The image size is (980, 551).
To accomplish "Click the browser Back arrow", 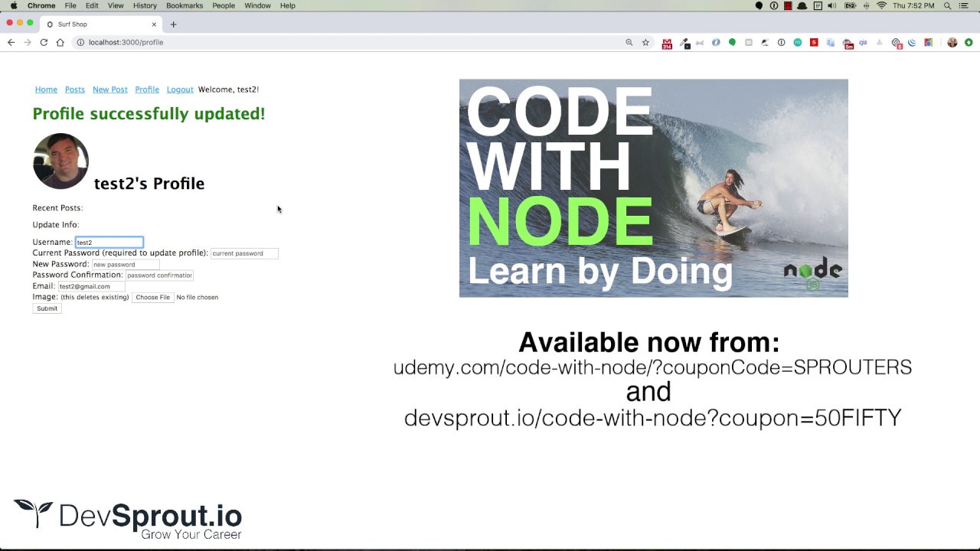I will 11,42.
